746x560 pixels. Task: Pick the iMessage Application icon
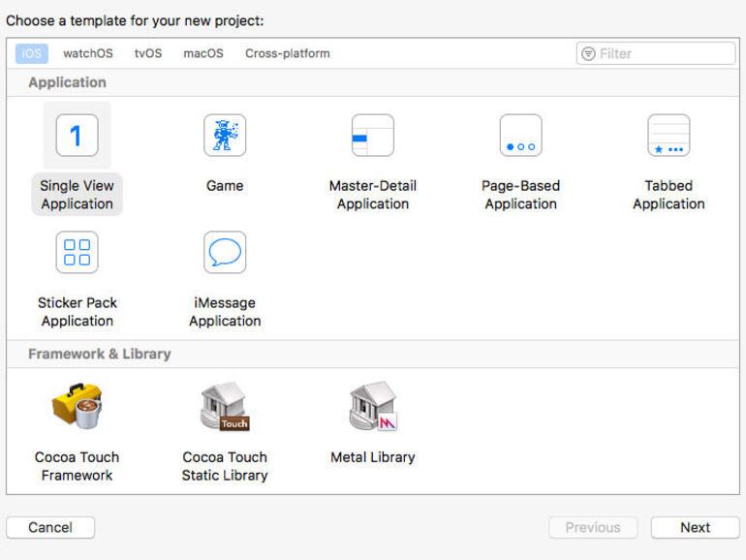point(225,252)
